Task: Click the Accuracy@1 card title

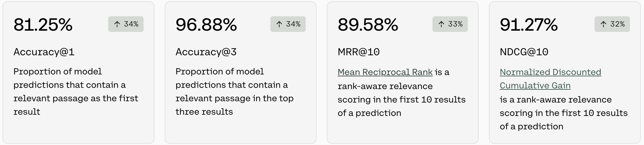Action: click(44, 52)
